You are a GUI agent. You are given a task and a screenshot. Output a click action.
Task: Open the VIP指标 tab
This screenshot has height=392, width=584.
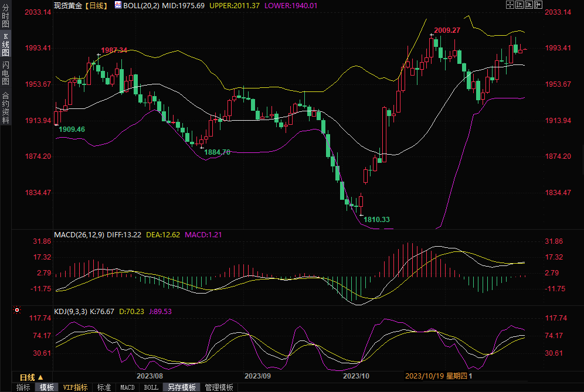[75, 387]
